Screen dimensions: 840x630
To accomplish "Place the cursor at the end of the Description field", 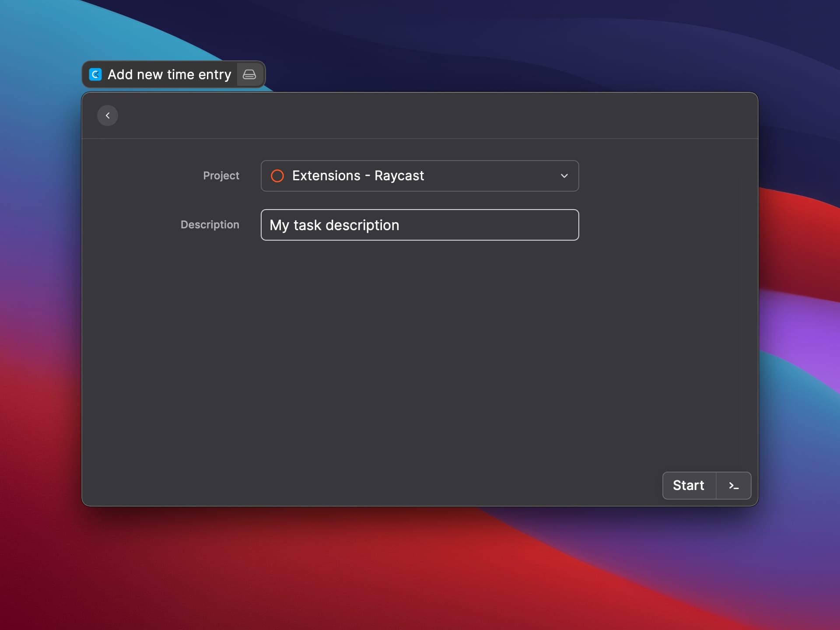I will pyautogui.click(x=569, y=225).
